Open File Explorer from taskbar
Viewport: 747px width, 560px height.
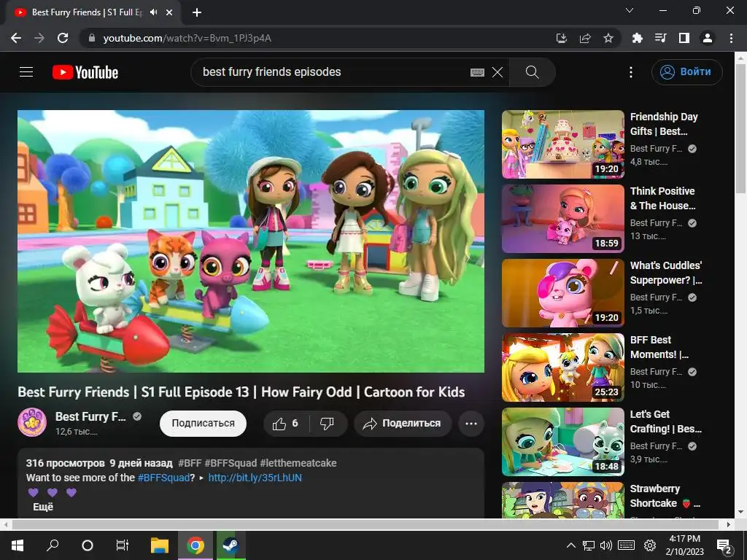tap(160, 545)
